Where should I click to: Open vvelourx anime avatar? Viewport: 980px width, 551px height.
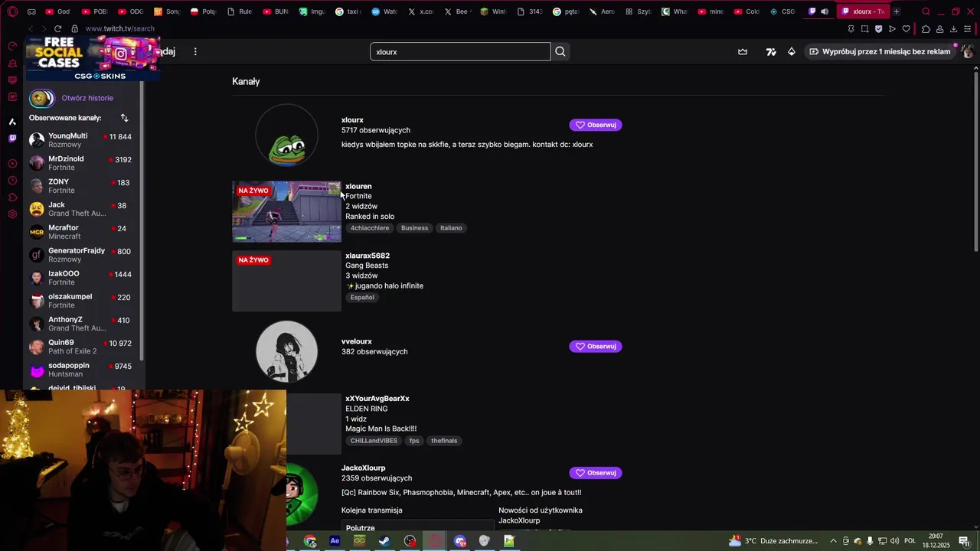coord(286,352)
